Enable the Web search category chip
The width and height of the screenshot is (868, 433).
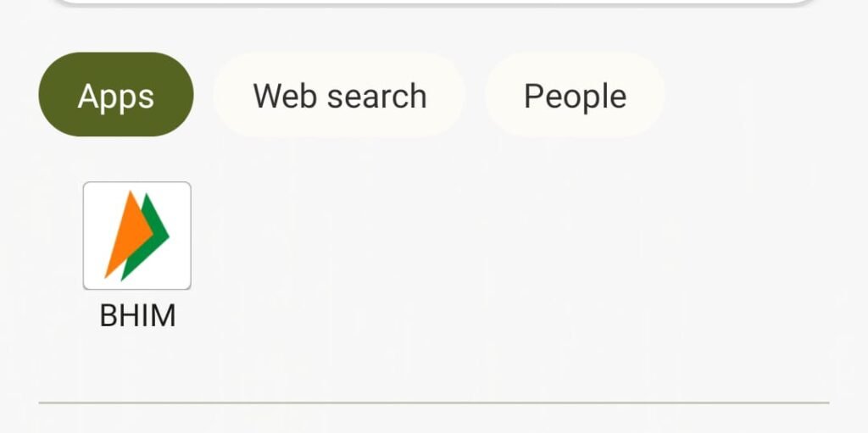pos(339,95)
